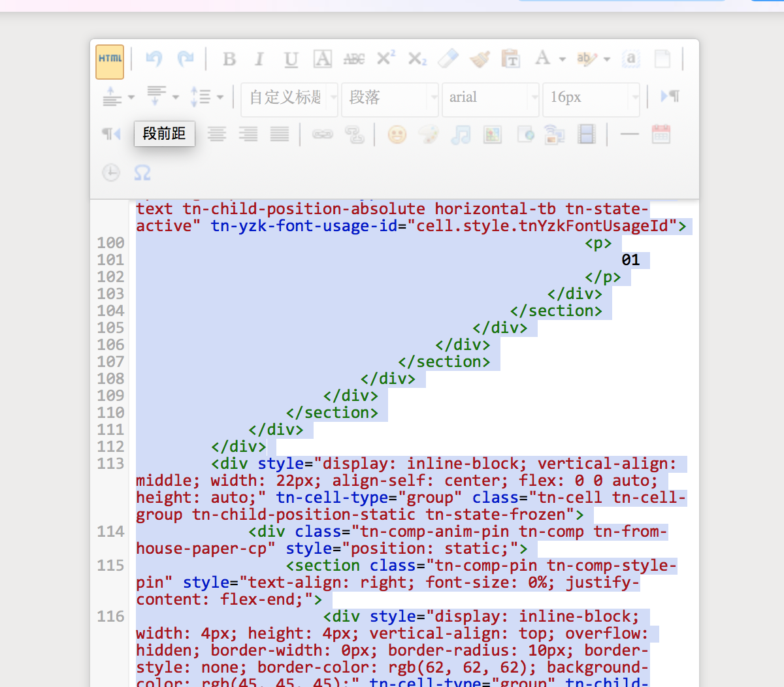784x687 pixels.
Task: Click the redo arrow icon
Action: point(186,59)
